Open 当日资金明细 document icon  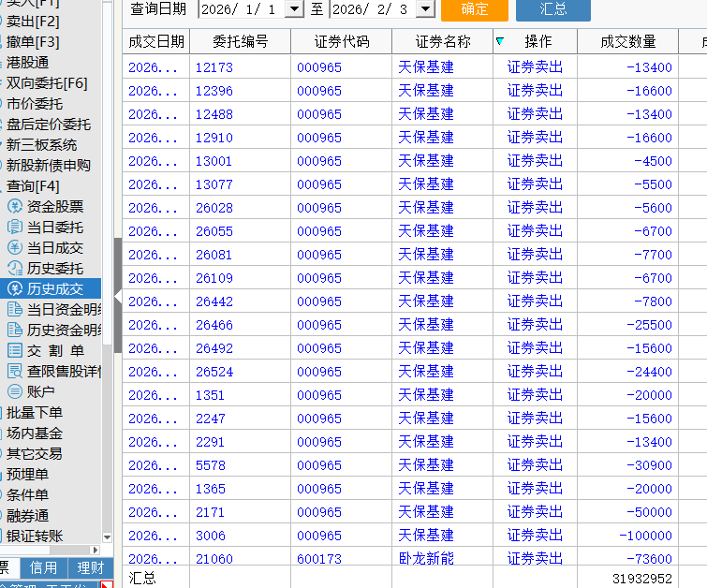point(15,309)
